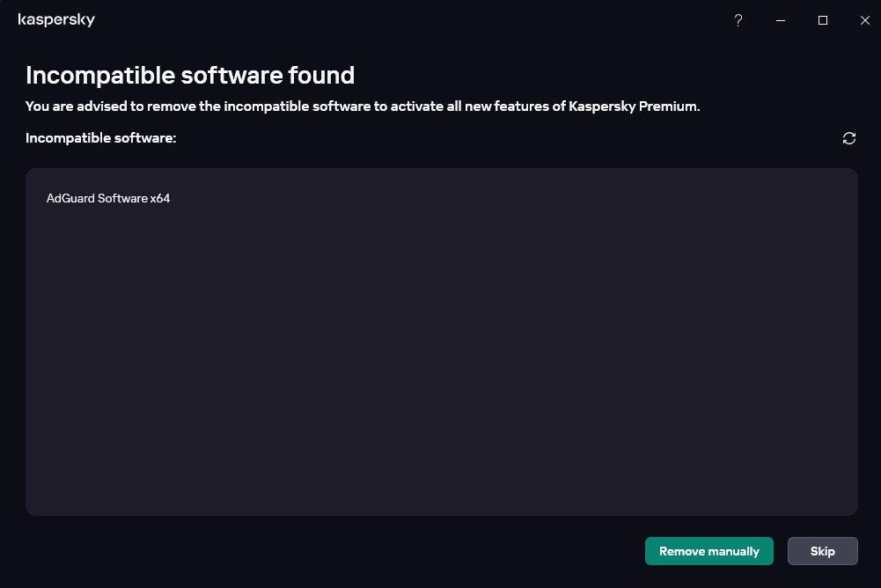Close the Kaspersky window
The image size is (881, 588).
[864, 20]
